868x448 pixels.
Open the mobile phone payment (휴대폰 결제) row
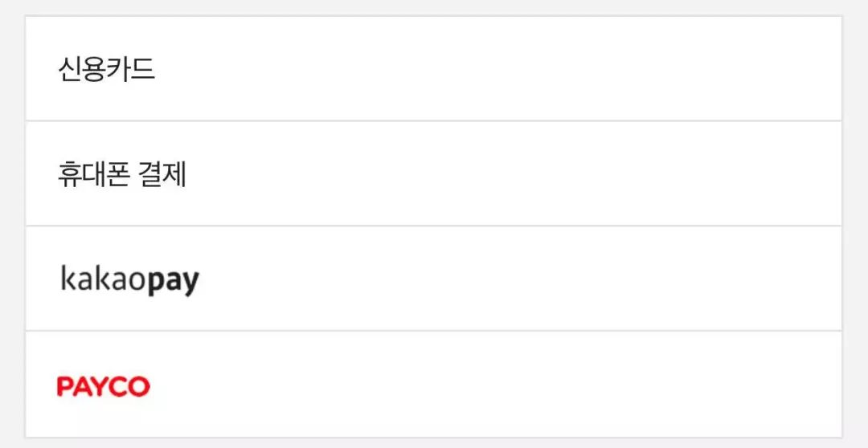click(x=433, y=173)
